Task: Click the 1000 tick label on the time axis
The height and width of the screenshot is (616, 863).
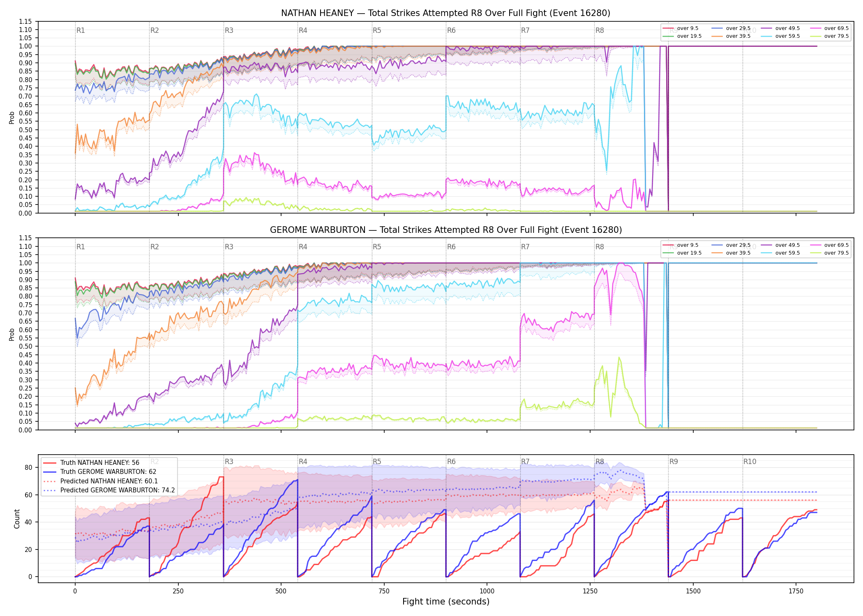Action: click(487, 591)
